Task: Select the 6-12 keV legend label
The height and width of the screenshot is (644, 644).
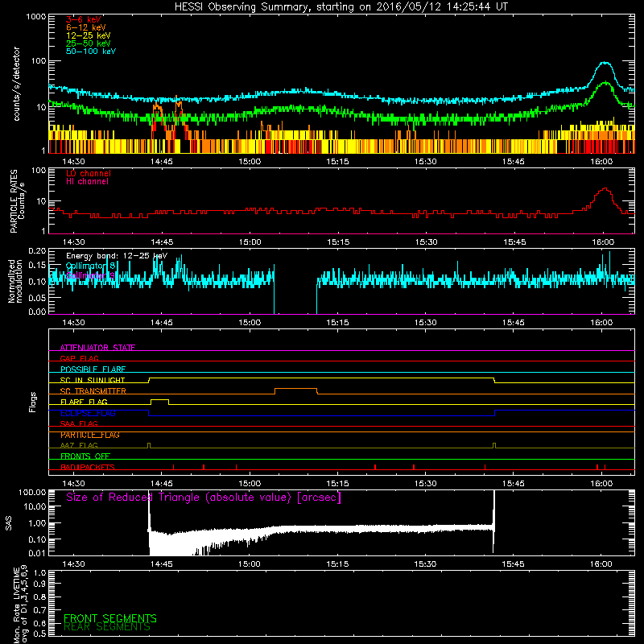Action: point(86,27)
